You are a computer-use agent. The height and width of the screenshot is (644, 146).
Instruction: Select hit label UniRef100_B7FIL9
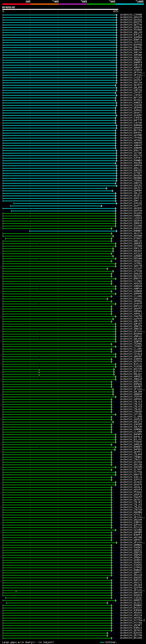click(x=131, y=35)
